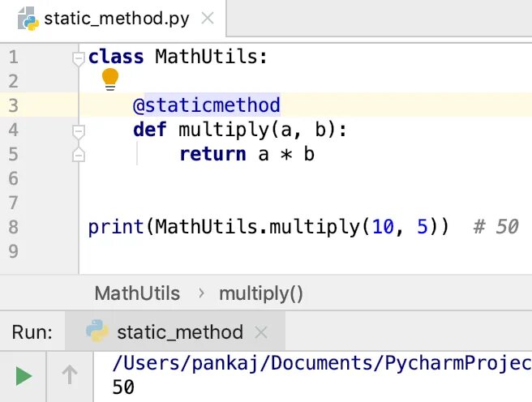
Task: Click multiply() in the breadcrumb bar
Action: pos(260,293)
